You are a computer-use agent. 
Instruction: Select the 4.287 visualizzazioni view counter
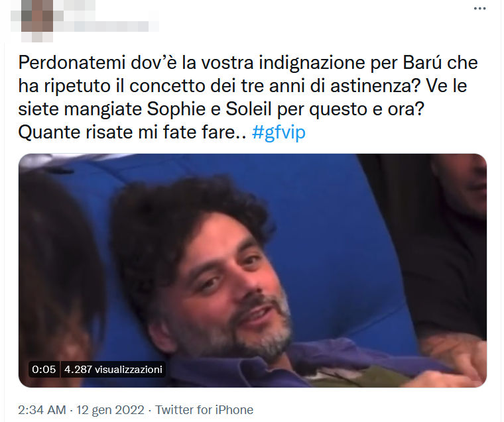click(x=113, y=369)
